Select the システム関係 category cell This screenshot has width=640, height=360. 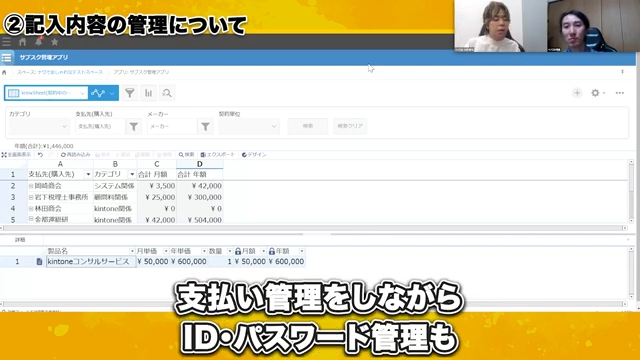115,186
